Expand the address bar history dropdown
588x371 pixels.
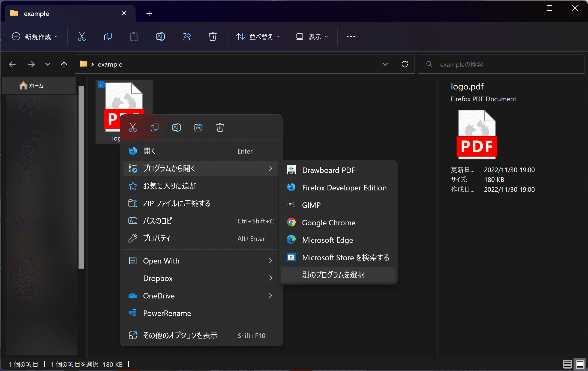[x=385, y=64]
